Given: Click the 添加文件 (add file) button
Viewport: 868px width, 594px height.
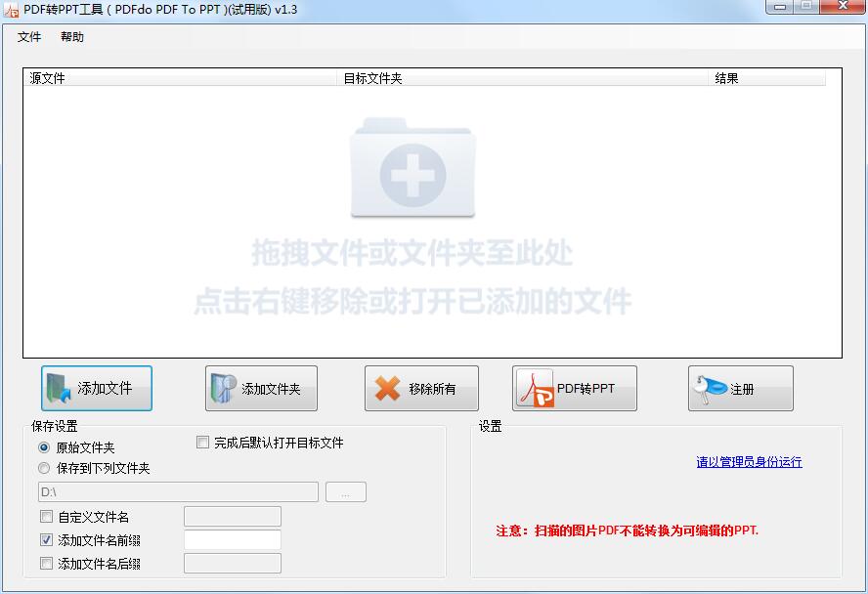Looking at the screenshot, I should point(97,388).
